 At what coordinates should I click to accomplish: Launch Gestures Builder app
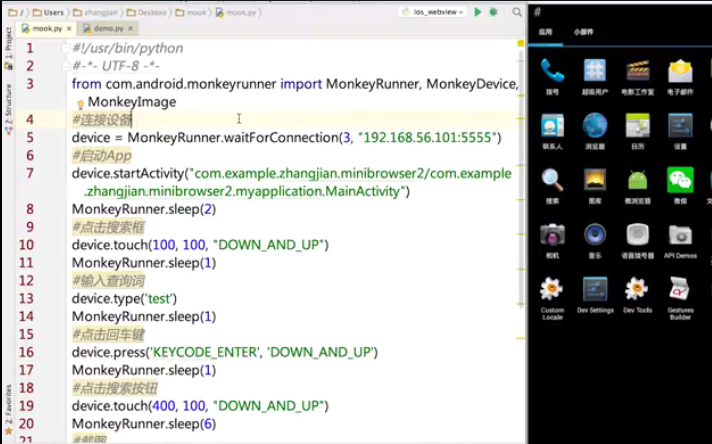[x=680, y=290]
